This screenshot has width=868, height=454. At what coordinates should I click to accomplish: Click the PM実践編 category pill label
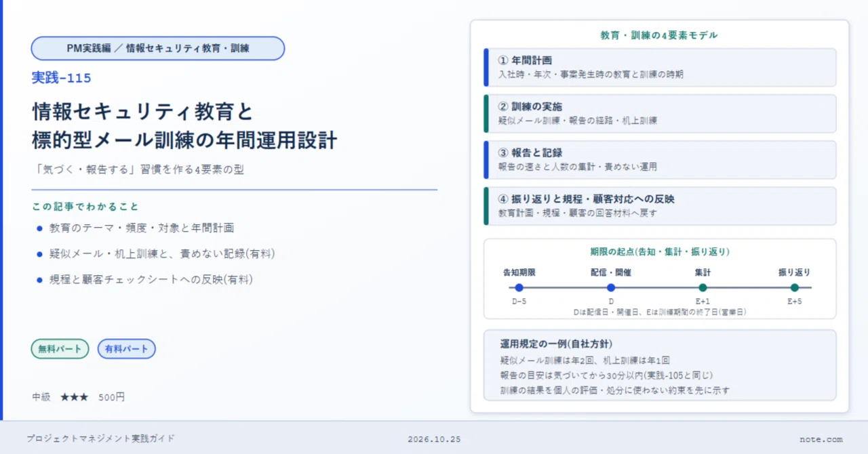[x=158, y=48]
